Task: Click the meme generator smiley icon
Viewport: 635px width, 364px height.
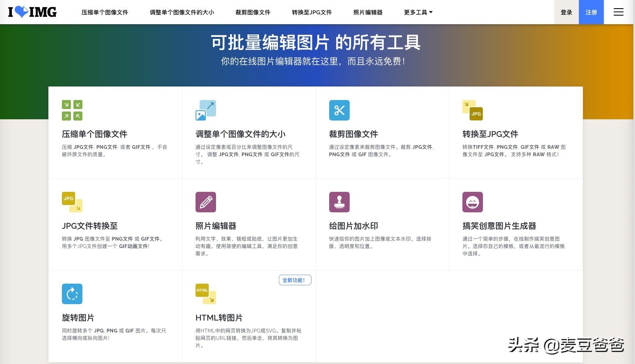Action: [x=472, y=202]
